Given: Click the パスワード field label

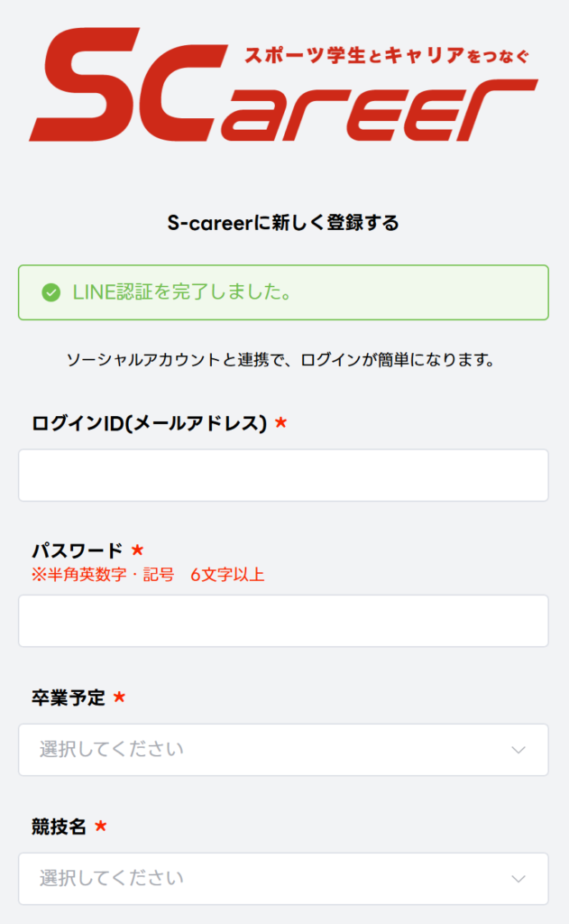Looking at the screenshot, I should point(77,550).
